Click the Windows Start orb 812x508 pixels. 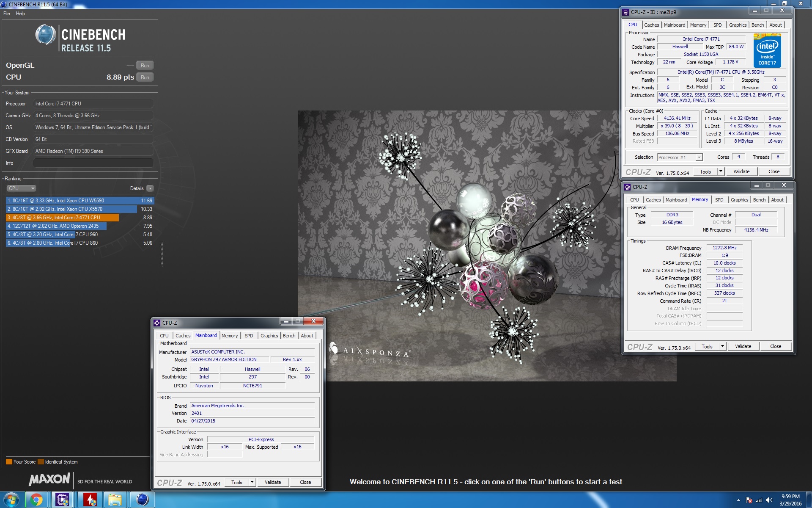(11, 500)
